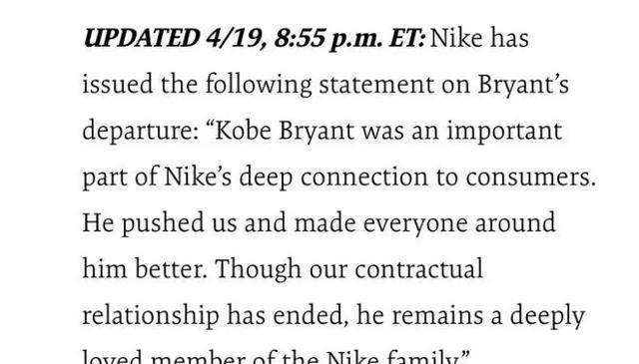Click the bold word "UPDATED"
This screenshot has height=364, width=639.
141,38
